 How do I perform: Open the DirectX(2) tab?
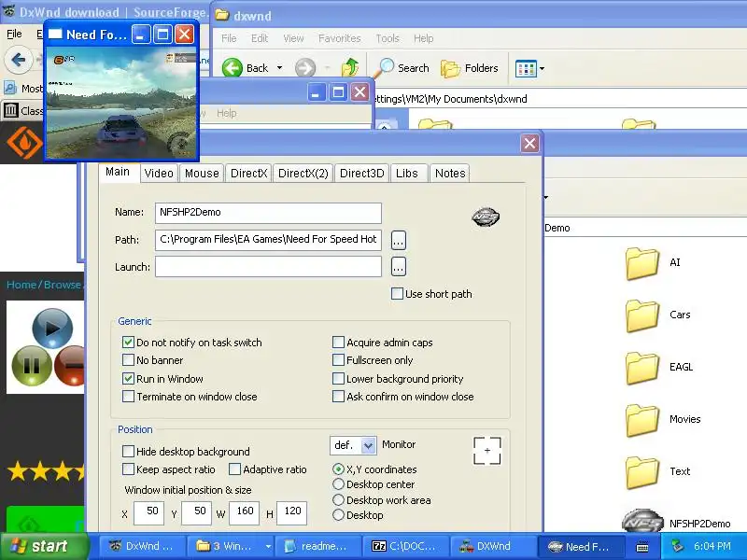[x=303, y=174]
